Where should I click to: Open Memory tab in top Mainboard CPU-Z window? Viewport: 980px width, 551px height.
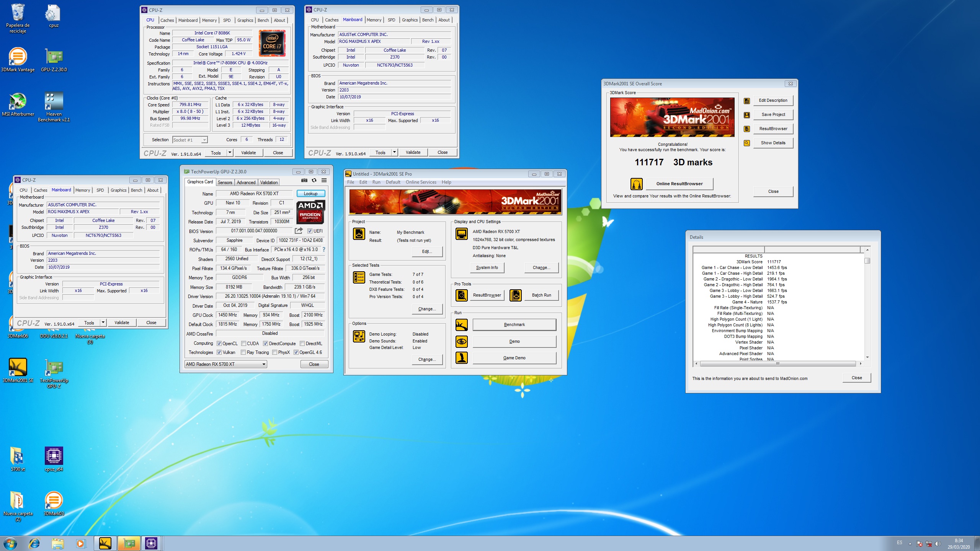pos(374,20)
